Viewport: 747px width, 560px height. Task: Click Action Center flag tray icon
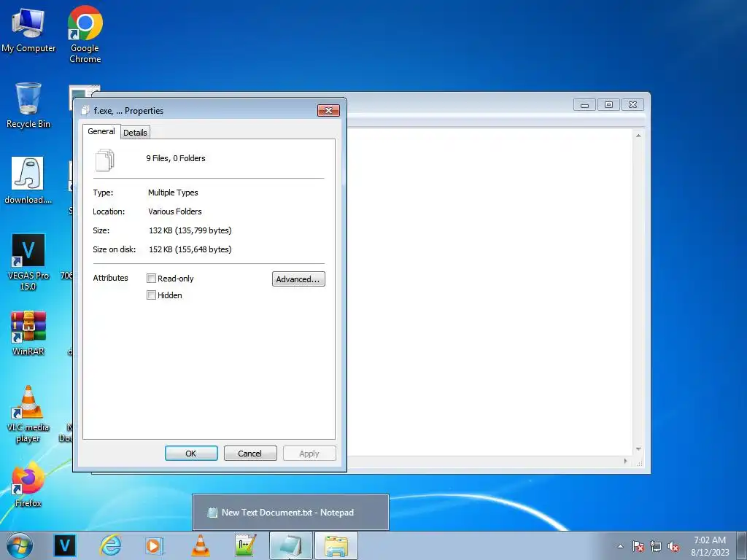coord(638,546)
